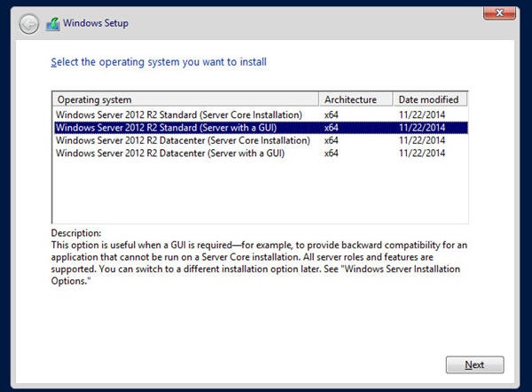Select Windows Server 2012 R2 Standard Server Core row

click(x=261, y=114)
